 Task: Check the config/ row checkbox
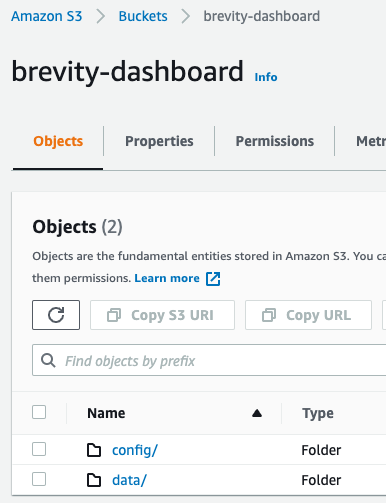tap(39, 449)
